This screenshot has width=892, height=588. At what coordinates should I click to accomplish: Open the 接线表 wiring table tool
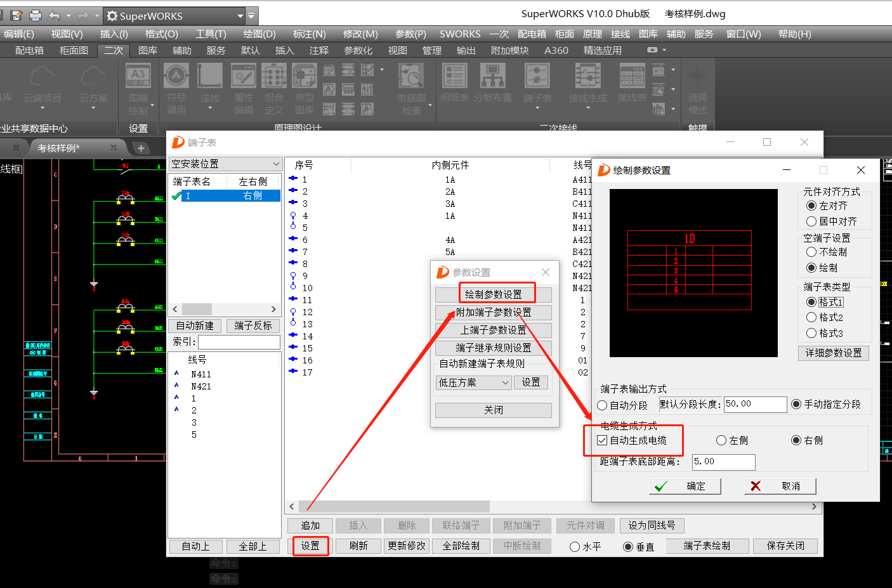[x=633, y=84]
